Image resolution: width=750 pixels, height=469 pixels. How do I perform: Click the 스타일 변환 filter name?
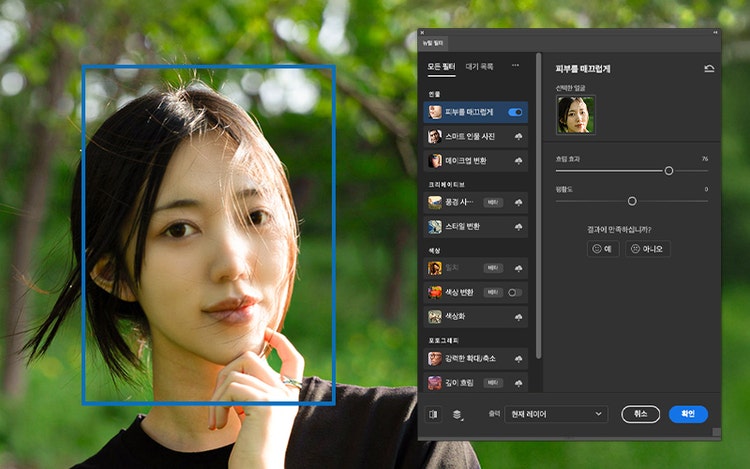tap(463, 227)
